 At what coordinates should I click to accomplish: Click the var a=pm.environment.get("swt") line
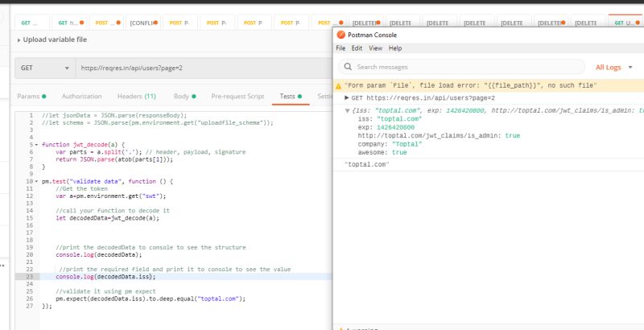(x=111, y=196)
